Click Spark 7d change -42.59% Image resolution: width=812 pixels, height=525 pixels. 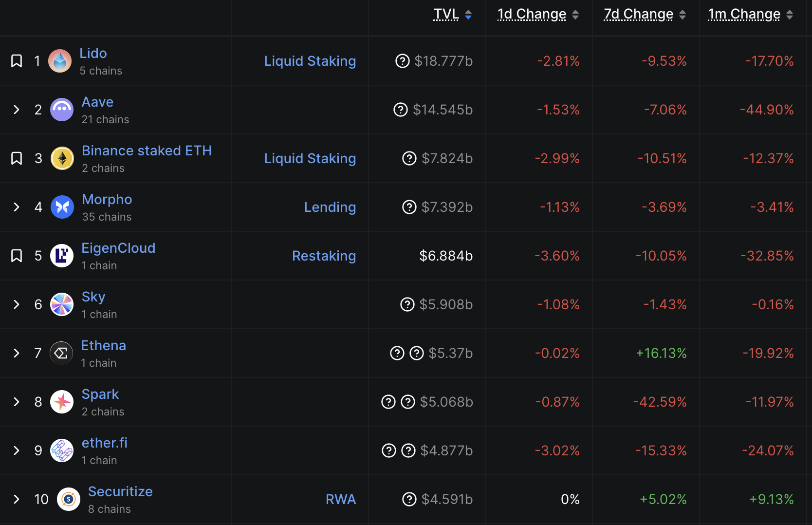point(660,402)
